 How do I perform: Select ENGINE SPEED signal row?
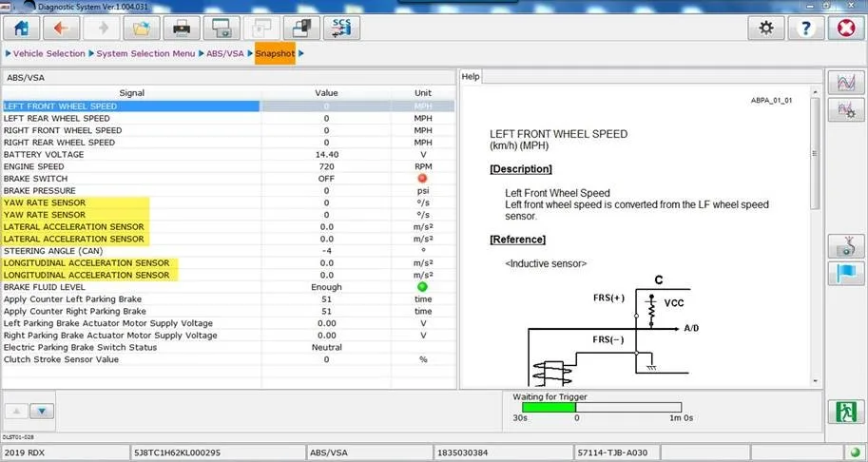pos(228,166)
